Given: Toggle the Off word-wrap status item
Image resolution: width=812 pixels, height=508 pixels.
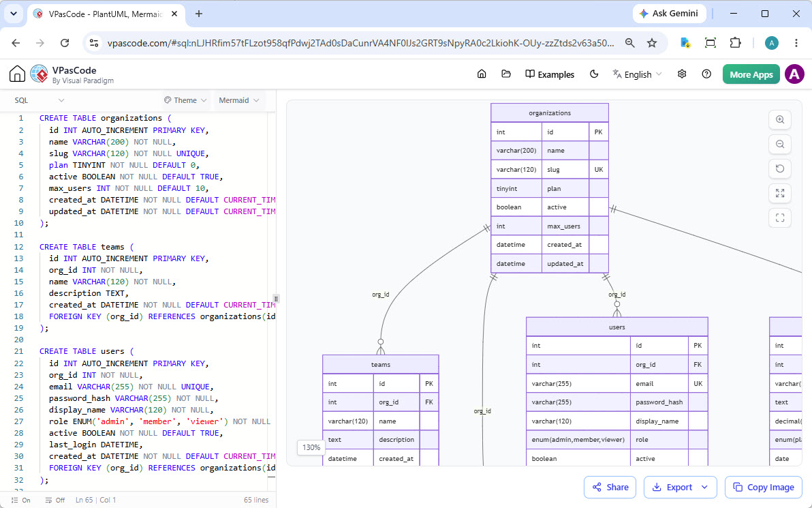Looking at the screenshot, I should (x=55, y=500).
